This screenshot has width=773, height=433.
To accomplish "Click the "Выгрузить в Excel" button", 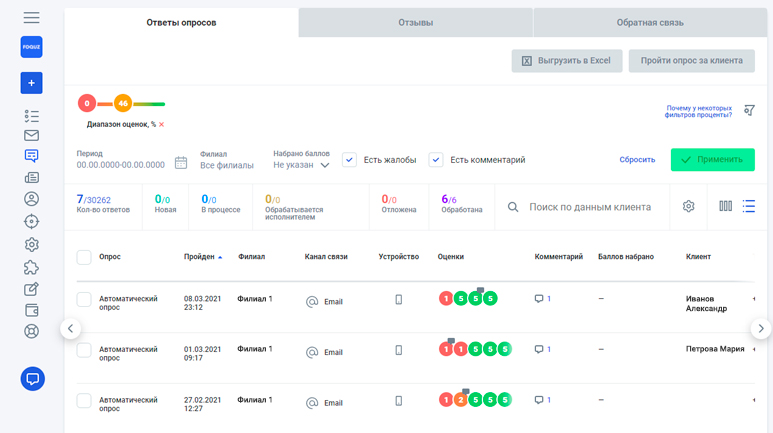I will pyautogui.click(x=566, y=61).
